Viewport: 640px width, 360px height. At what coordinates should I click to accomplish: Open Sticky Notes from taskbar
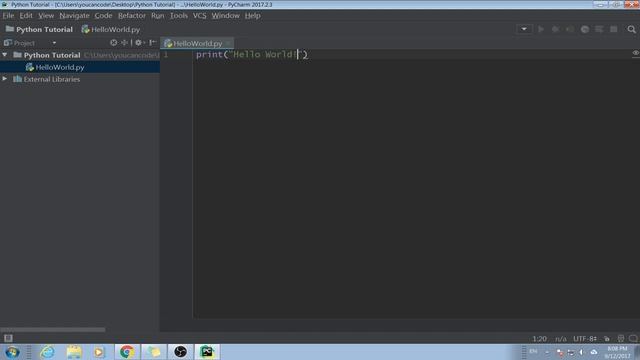pos(154,352)
